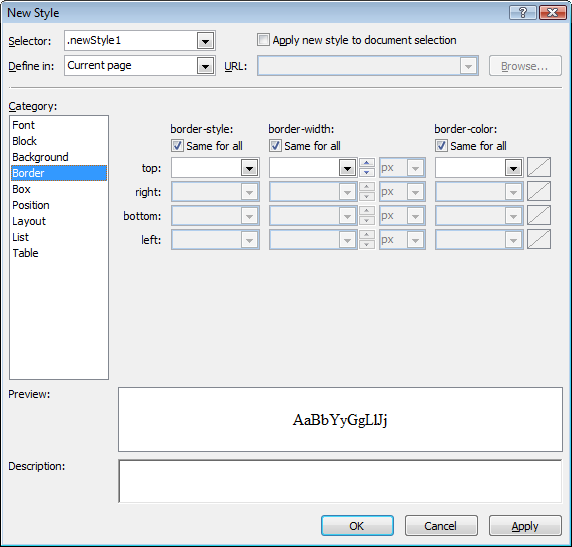Image resolution: width=572 pixels, height=547 pixels.
Task: Click the OK button
Action: 357,526
